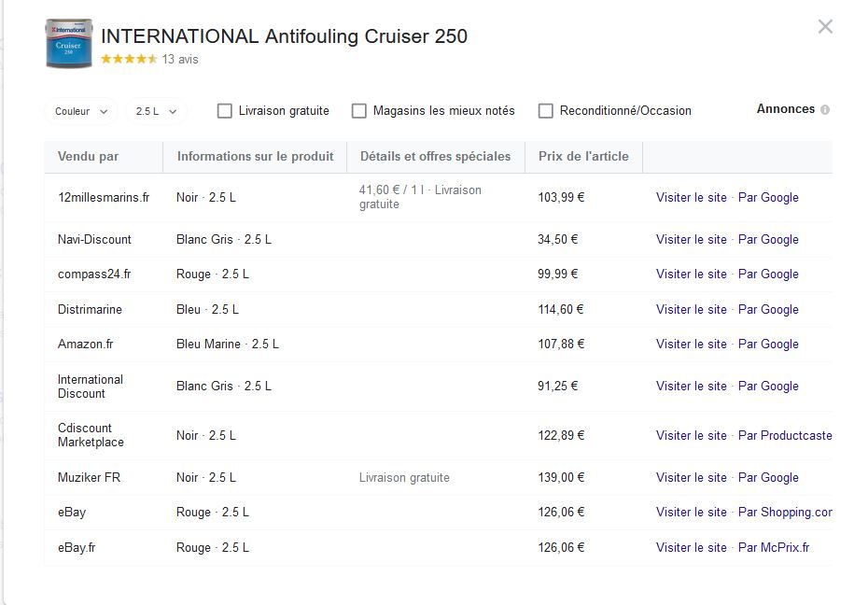
Task: Open the Couleur dropdown
Action: coord(81,111)
